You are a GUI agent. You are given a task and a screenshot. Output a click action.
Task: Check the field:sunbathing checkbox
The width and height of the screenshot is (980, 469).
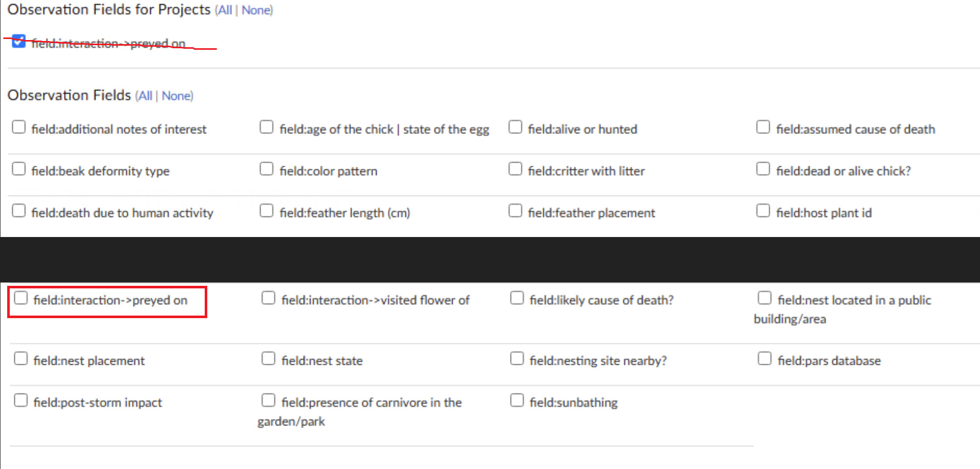point(517,400)
